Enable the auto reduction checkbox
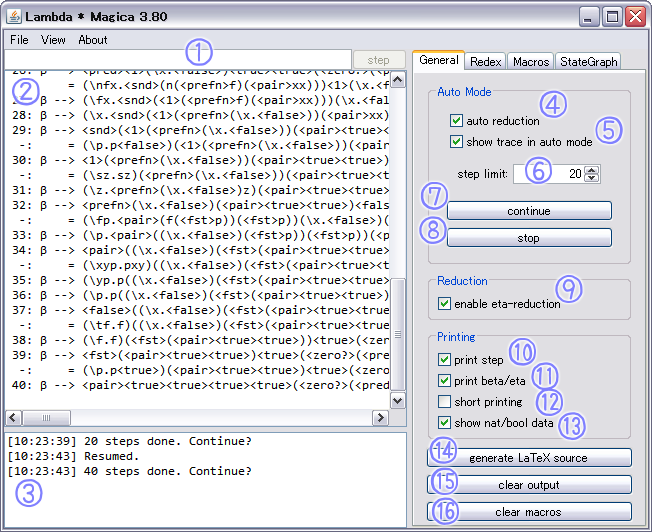The width and height of the screenshot is (652, 532). (456, 121)
